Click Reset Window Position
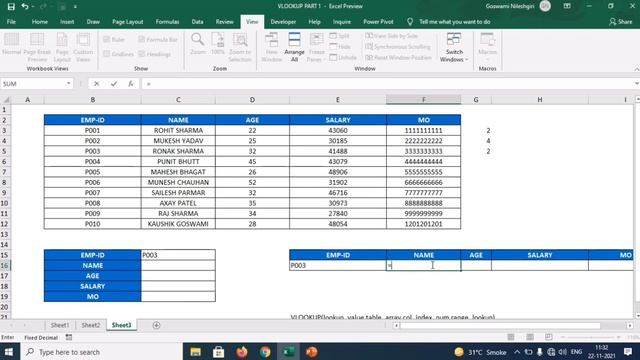This screenshot has height=360, width=640. pyautogui.click(x=398, y=58)
